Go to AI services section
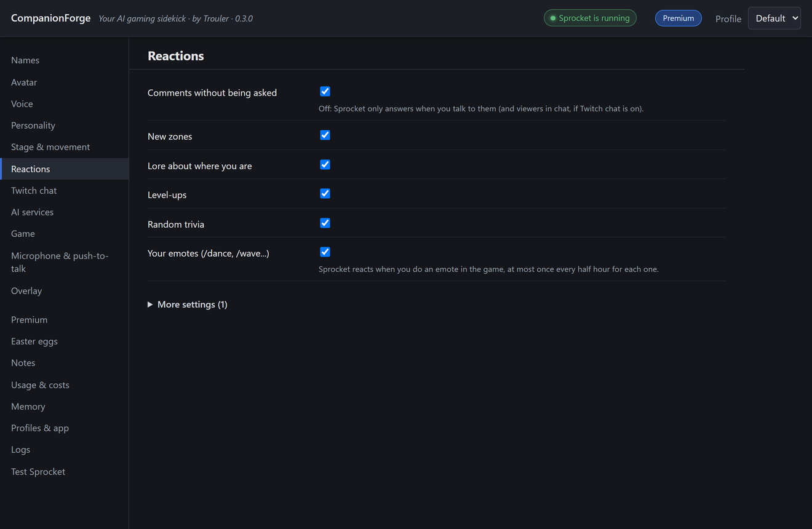This screenshot has height=529, width=812. pos(64,212)
